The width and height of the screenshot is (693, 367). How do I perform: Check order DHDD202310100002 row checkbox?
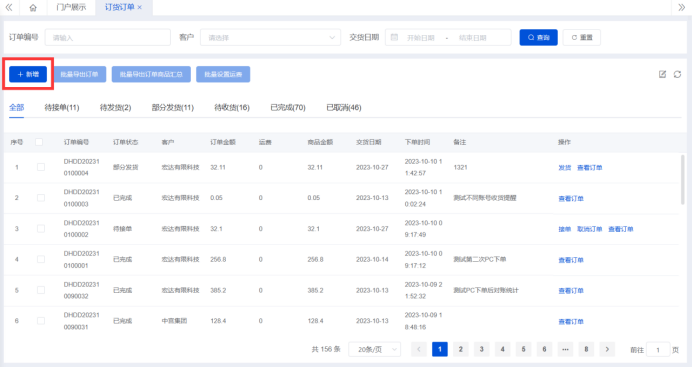tap(41, 229)
